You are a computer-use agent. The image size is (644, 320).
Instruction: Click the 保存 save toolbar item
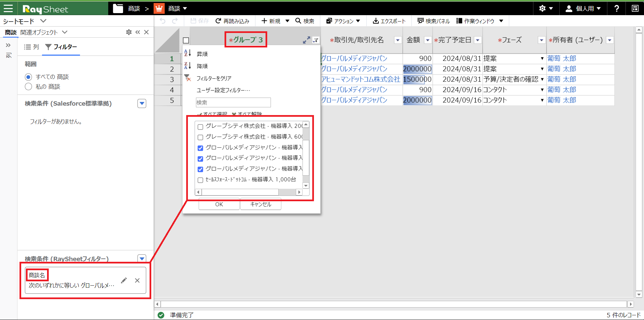coord(200,21)
